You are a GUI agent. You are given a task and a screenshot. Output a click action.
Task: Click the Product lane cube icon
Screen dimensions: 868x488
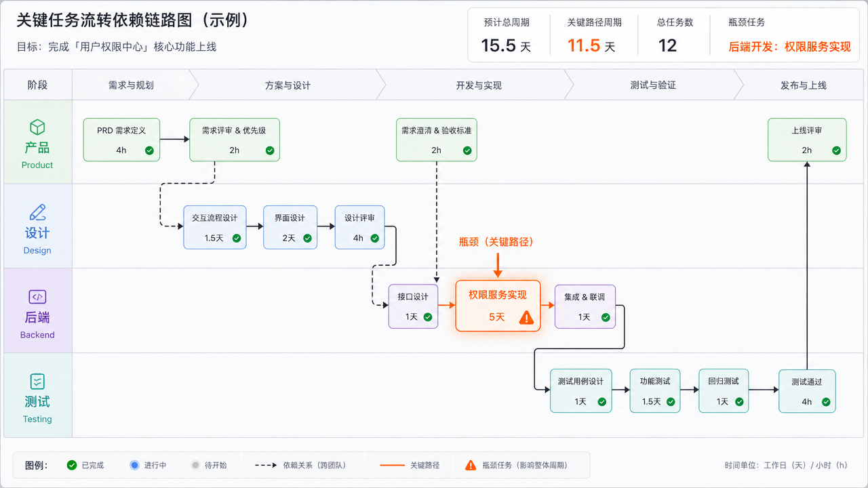tap(37, 127)
